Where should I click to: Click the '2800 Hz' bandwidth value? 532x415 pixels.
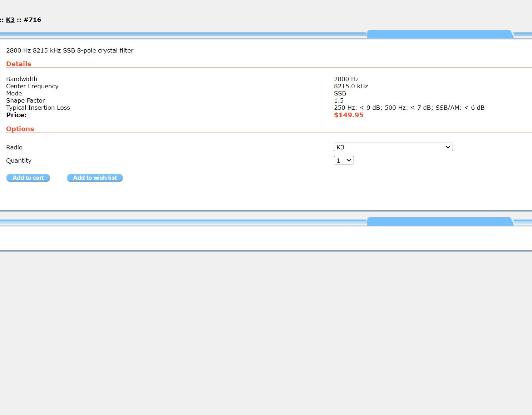point(346,79)
